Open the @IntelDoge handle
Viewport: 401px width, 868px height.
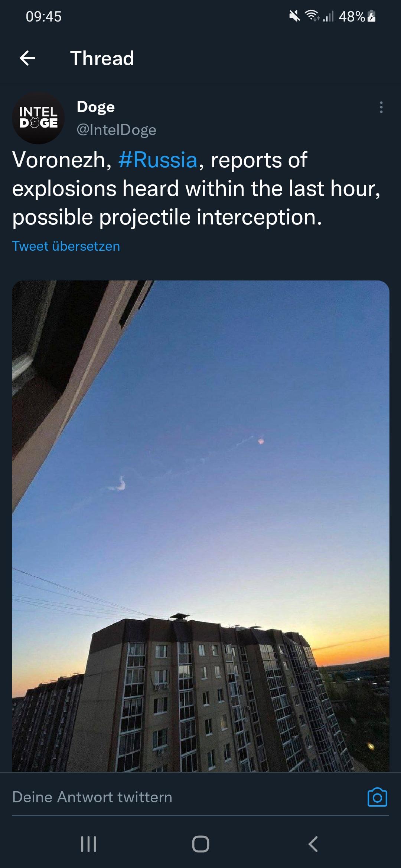116,130
